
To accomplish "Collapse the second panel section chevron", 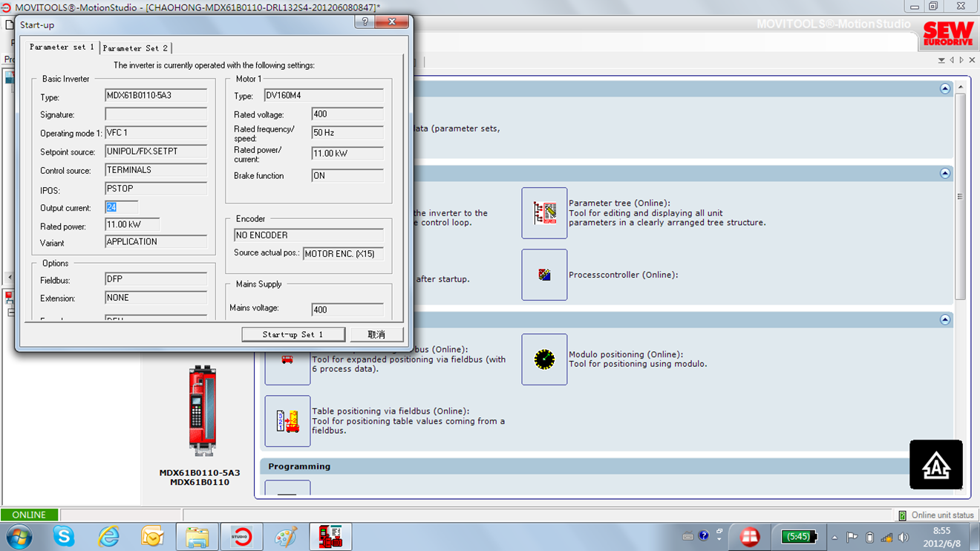I will click(944, 173).
